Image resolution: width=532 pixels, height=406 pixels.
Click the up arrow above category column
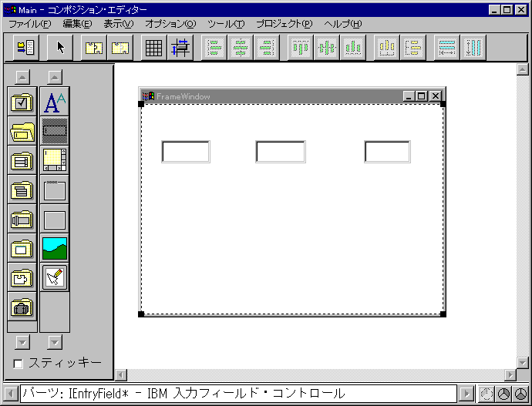22,77
